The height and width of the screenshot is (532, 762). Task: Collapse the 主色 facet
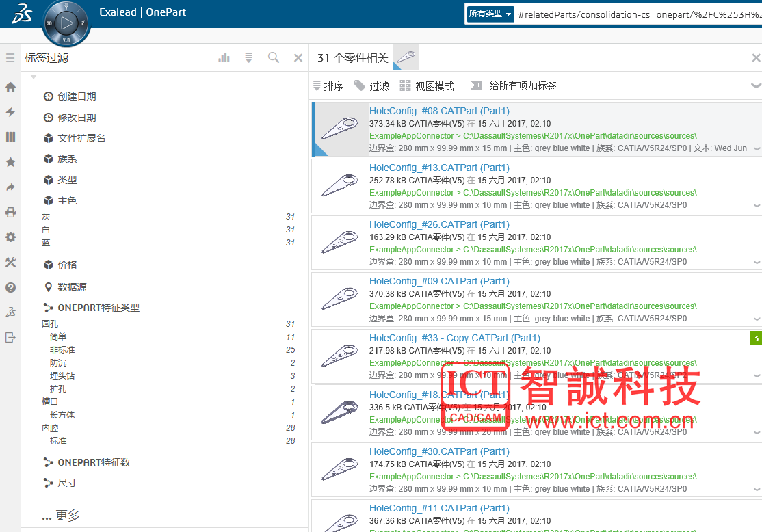60,200
